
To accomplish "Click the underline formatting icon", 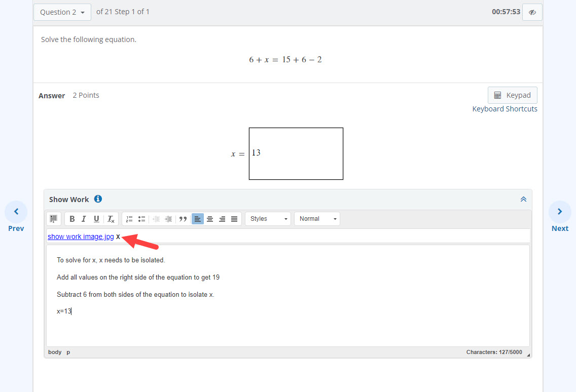I will click(96, 219).
